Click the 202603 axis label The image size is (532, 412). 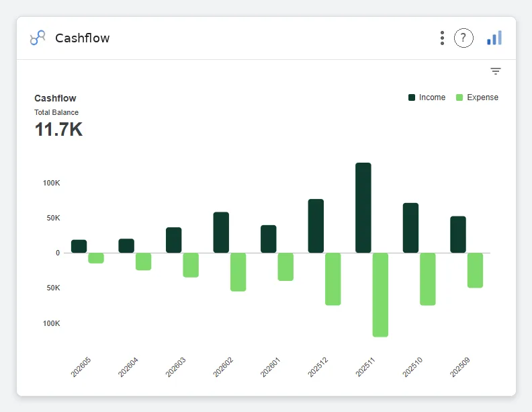175,367
